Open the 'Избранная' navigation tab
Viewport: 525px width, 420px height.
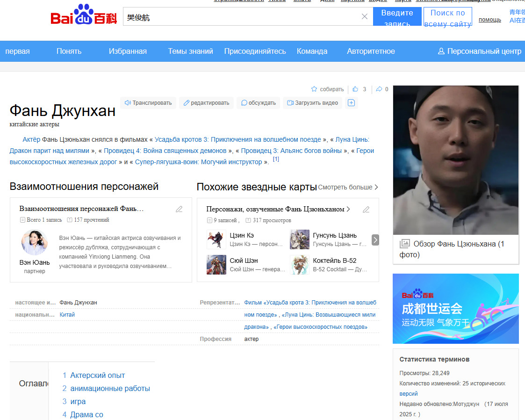[128, 51]
